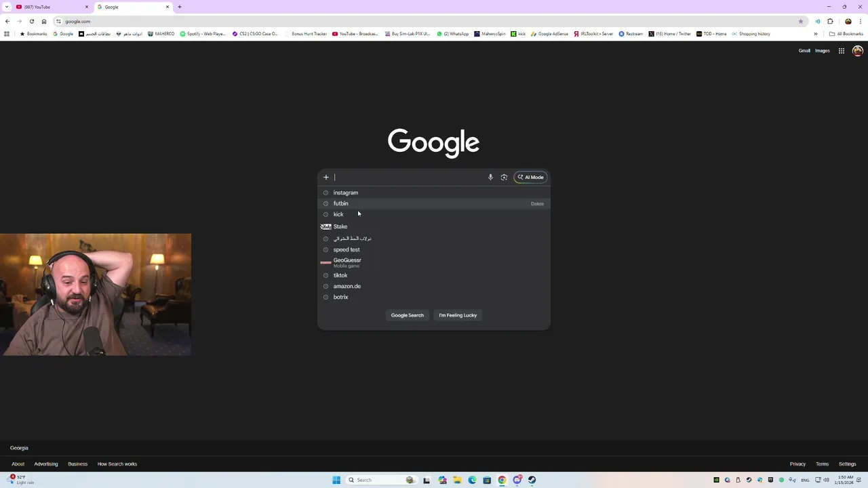Image resolution: width=868 pixels, height=488 pixels.
Task: Open the weather widget showing light rain
Action: point(20,480)
